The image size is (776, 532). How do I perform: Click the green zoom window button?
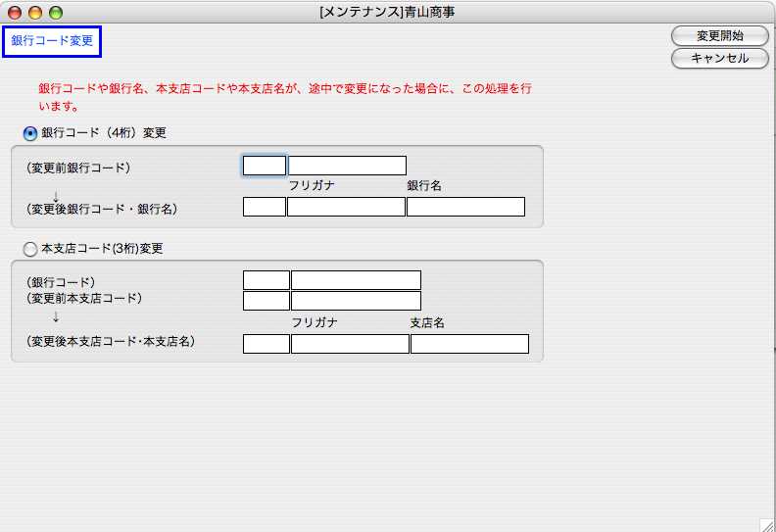pos(56,13)
